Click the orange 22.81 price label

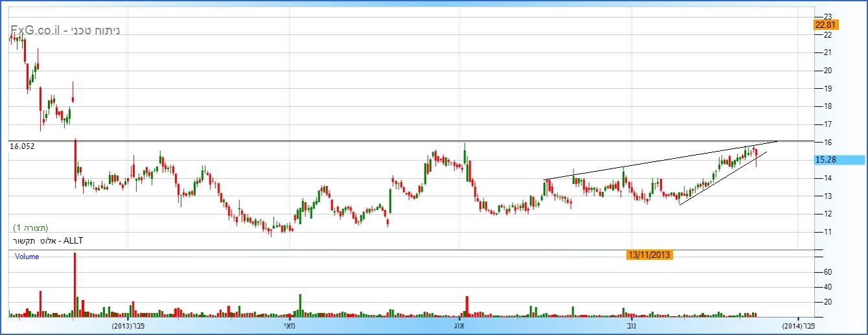827,25
